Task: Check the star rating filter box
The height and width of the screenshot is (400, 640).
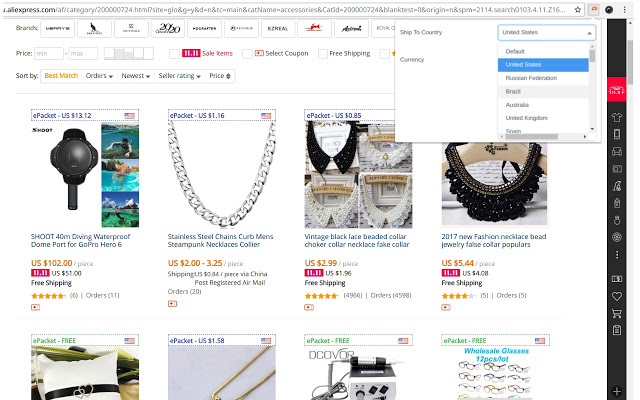Action: (x=384, y=53)
